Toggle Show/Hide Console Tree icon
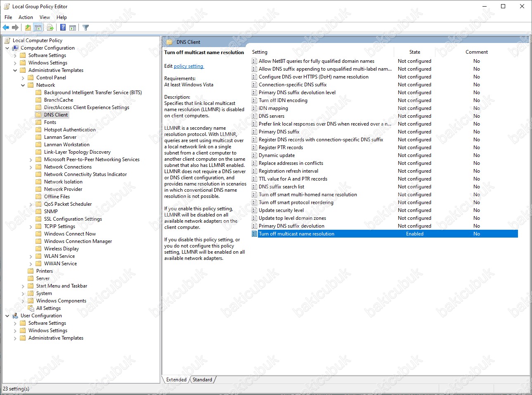 coord(38,28)
